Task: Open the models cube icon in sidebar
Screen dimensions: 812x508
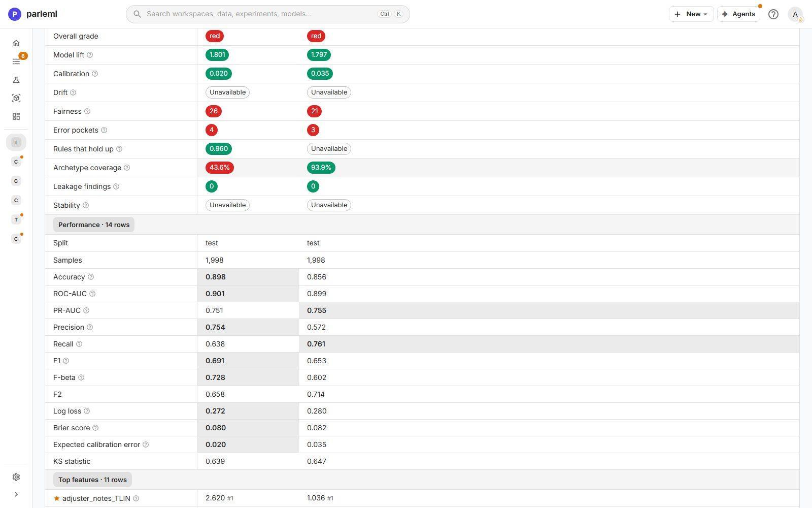Action: pos(16,98)
